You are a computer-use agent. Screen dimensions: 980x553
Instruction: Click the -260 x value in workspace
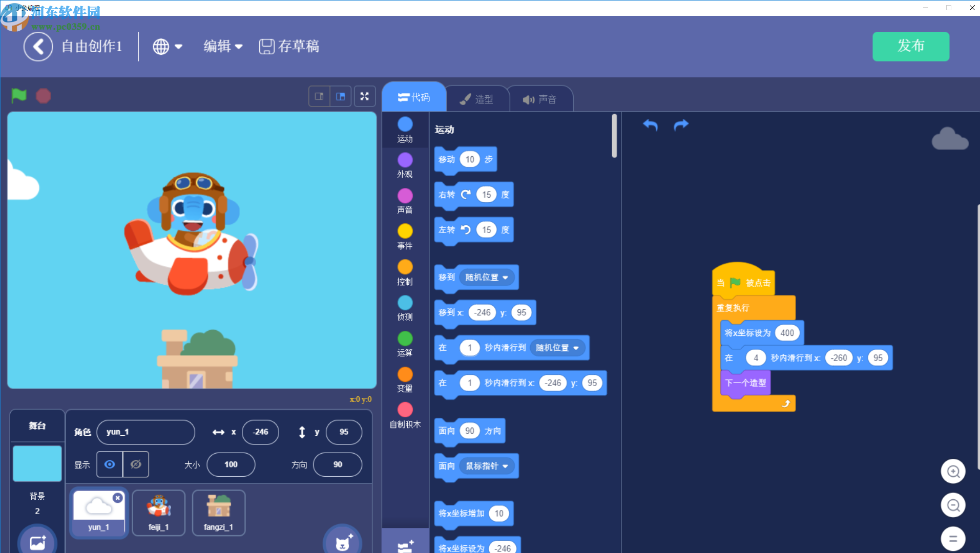(839, 358)
